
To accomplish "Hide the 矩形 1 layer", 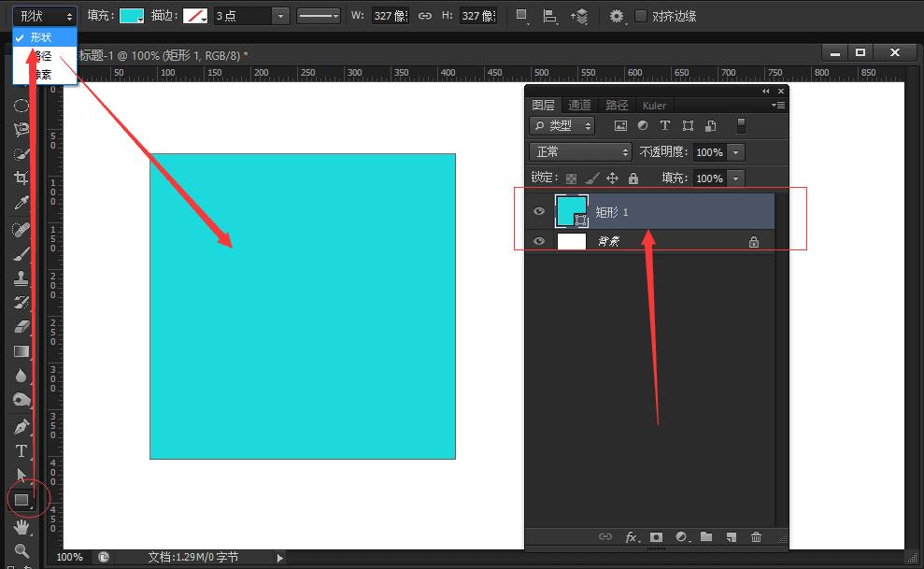I will coord(539,211).
